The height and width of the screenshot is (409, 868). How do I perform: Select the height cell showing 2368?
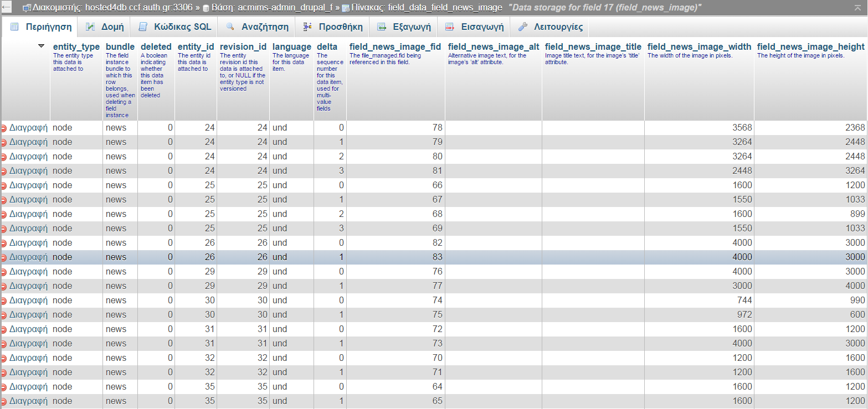(x=810, y=127)
